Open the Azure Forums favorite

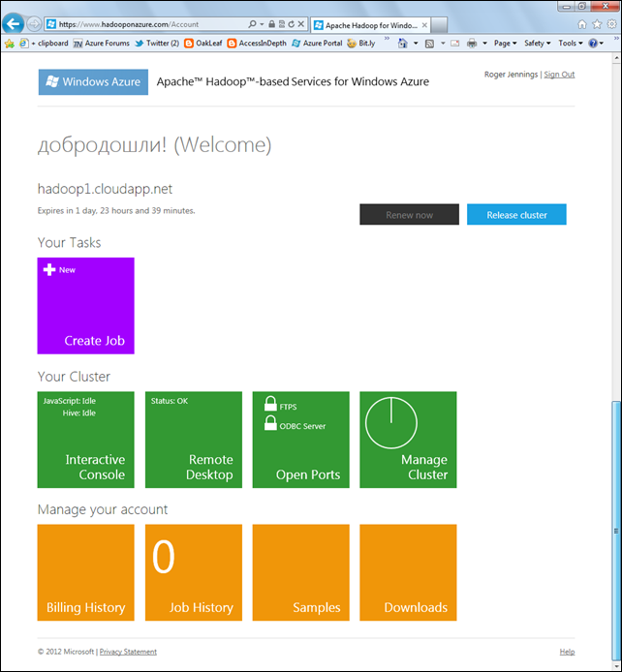coord(101,43)
